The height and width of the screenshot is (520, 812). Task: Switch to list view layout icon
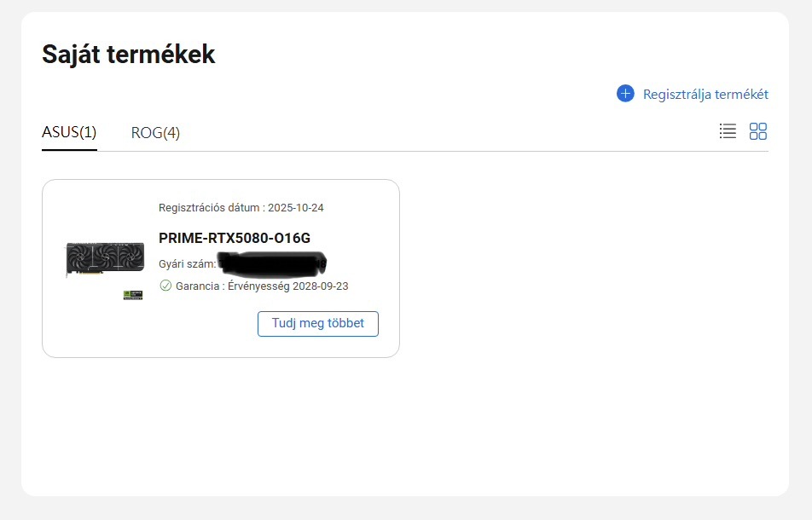(728, 131)
